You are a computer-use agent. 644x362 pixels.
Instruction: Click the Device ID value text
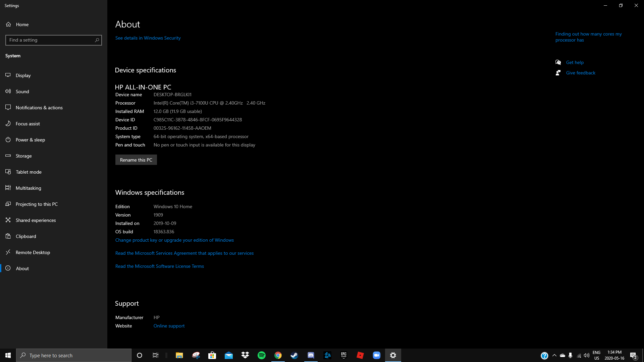click(x=198, y=120)
